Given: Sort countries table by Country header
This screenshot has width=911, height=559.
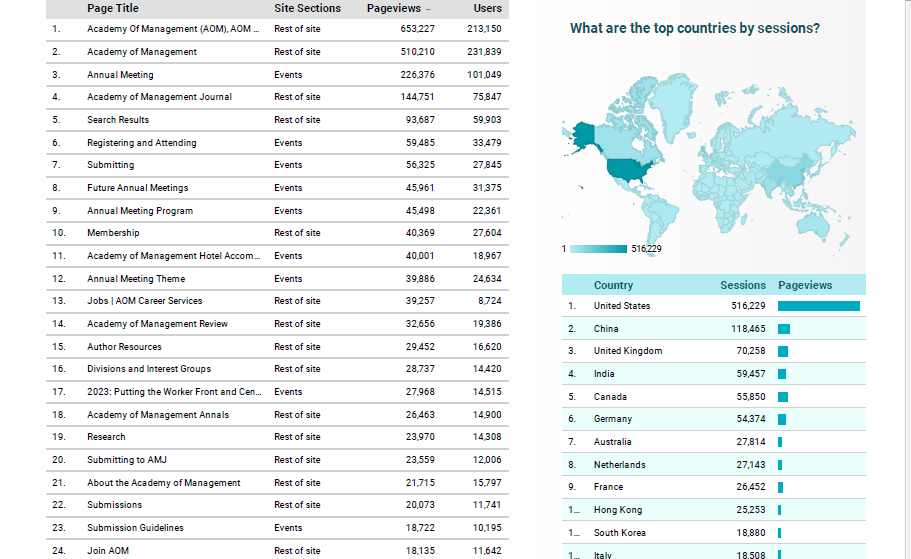Looking at the screenshot, I should 613,285.
